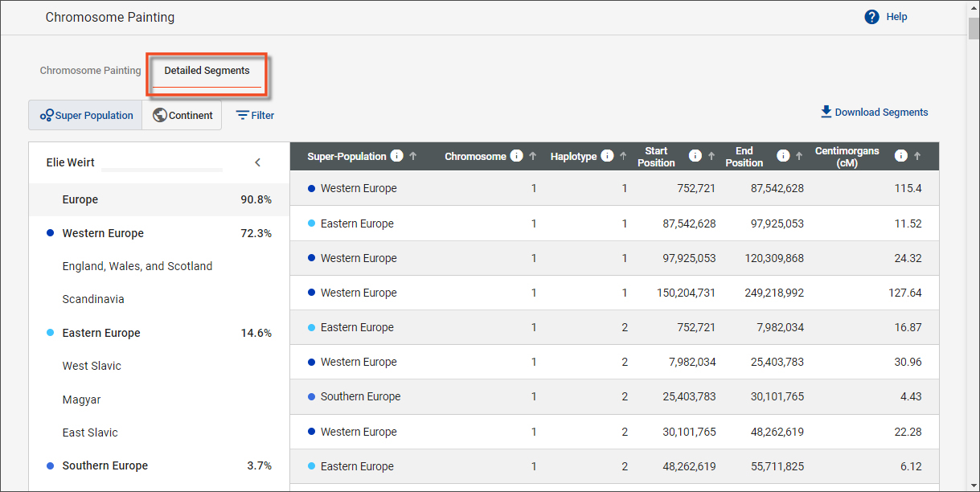980x492 pixels.
Task: Switch to the Continent view
Action: [x=182, y=115]
